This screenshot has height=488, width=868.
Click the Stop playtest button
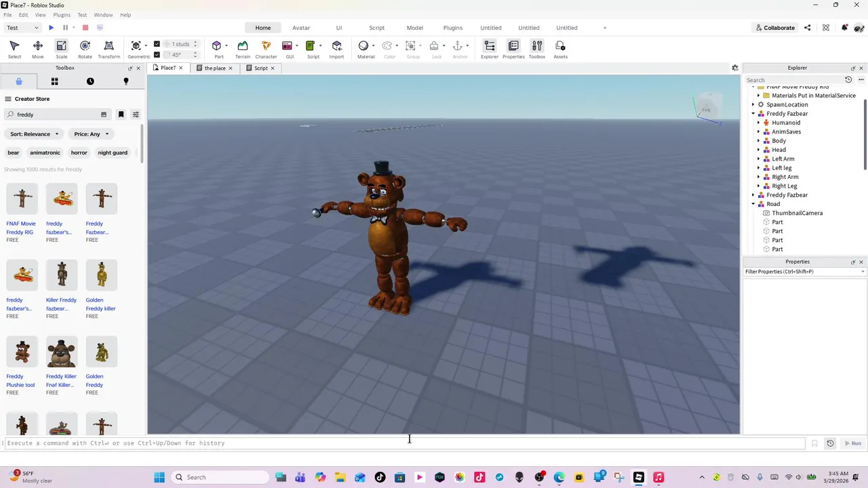pyautogui.click(x=85, y=28)
